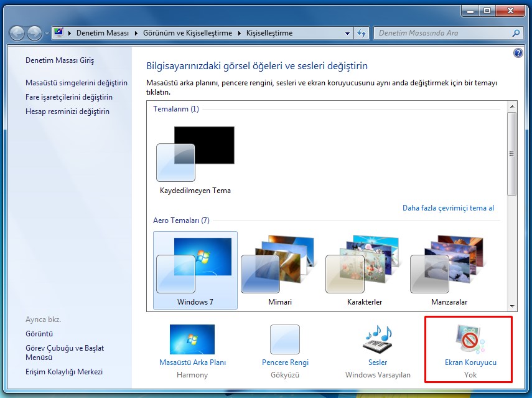Click the search magnifier icon
The width and height of the screenshot is (532, 398).
pyautogui.click(x=515, y=33)
